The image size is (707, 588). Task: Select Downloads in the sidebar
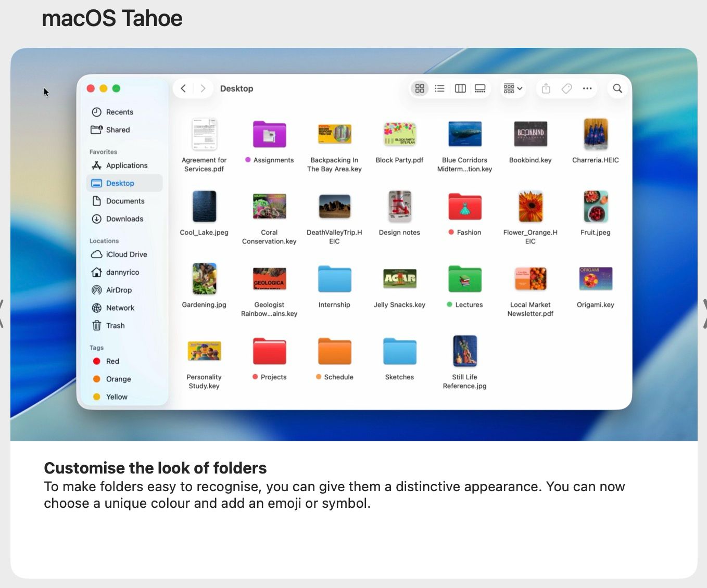124,219
